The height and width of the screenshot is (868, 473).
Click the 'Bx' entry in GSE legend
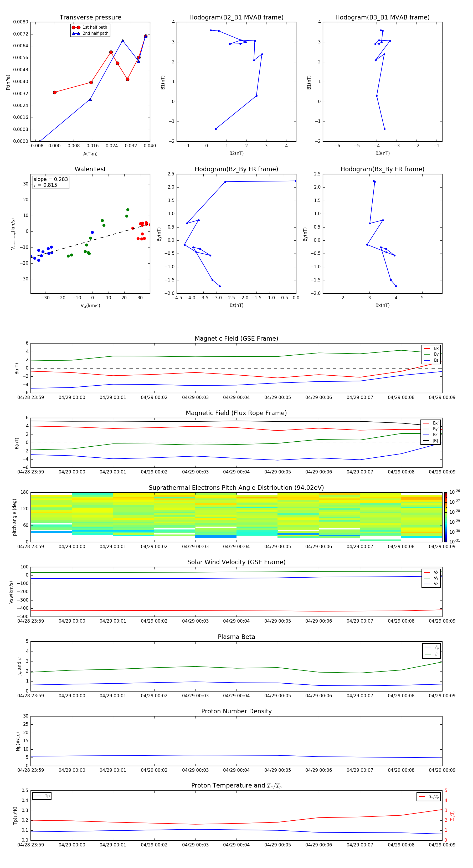[x=431, y=349]
